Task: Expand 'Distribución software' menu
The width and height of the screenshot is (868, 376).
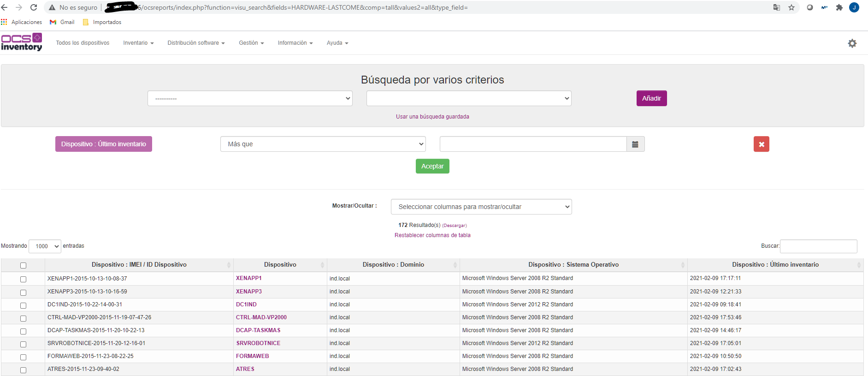Action: (x=196, y=43)
